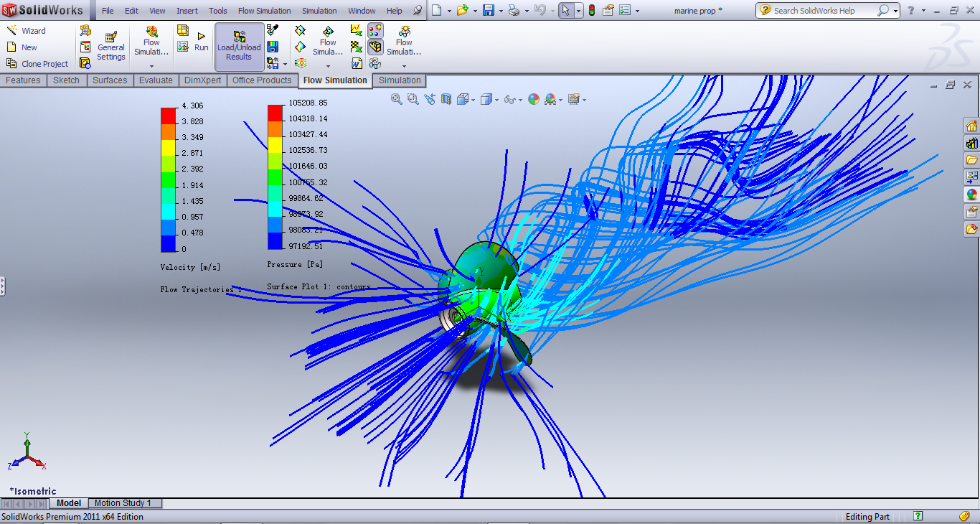
Task: Toggle Load/Unload Results
Action: (x=239, y=47)
